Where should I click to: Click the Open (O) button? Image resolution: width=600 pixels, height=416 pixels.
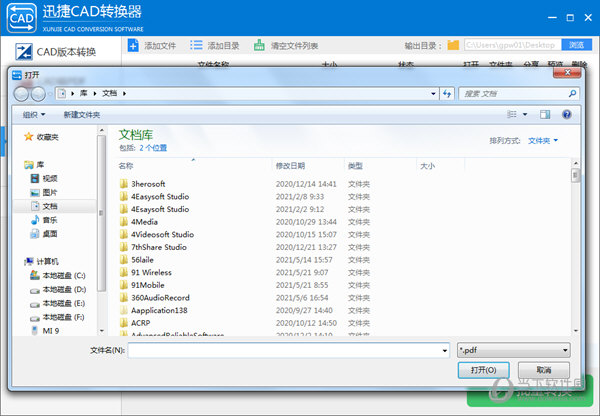pos(483,370)
